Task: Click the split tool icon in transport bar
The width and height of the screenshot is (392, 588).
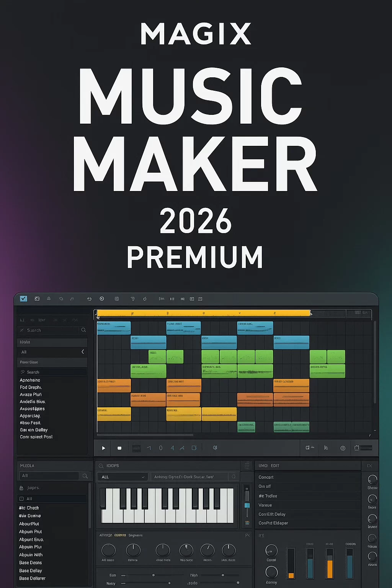Action: pos(215,448)
